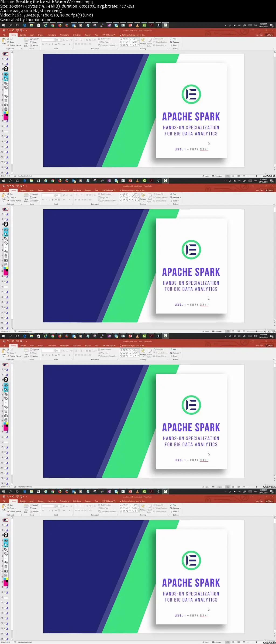Image resolution: width=276 pixels, height=644 pixels.
Task: Toggle Underline in third frame's Font group
Action: tap(49, 355)
